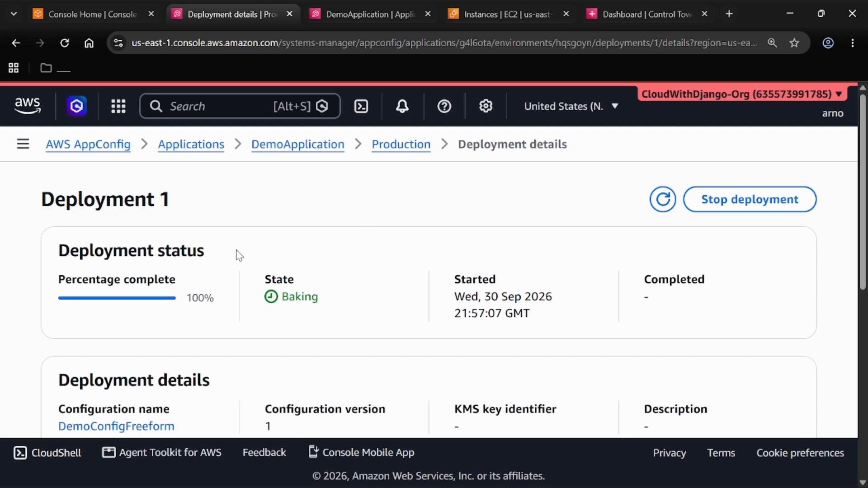Image resolution: width=868 pixels, height=488 pixels.
Task: Open the DemoApplication breadcrumb link
Action: coord(297,144)
